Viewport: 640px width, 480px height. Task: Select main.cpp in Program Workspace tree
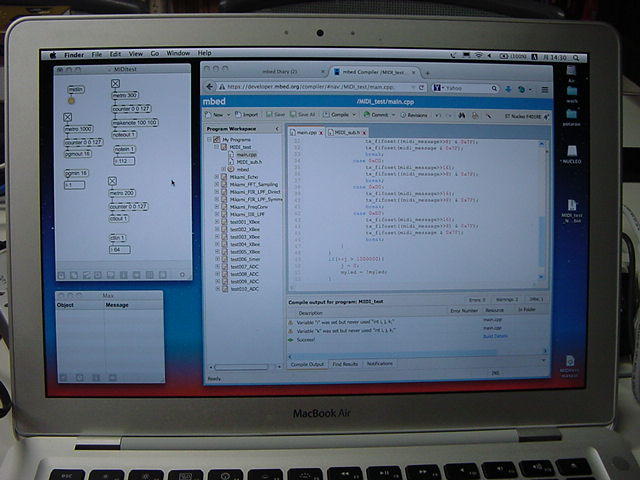tap(247, 155)
